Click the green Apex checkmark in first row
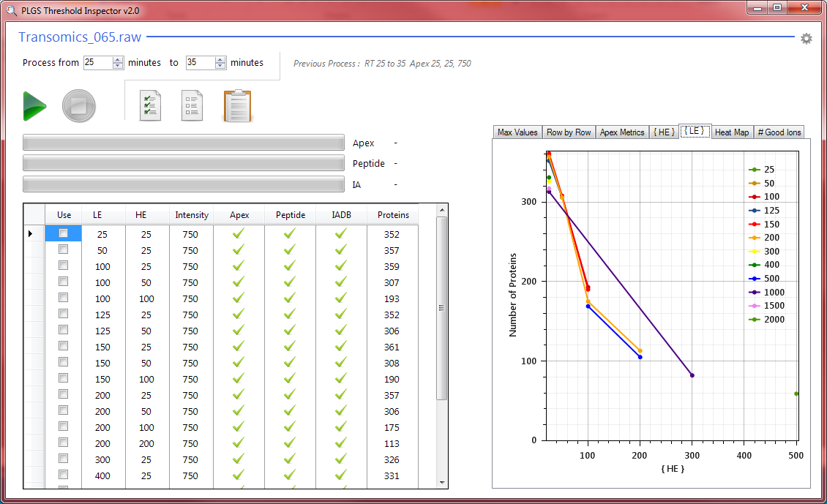Viewport: 827px width, 504px height. (239, 233)
